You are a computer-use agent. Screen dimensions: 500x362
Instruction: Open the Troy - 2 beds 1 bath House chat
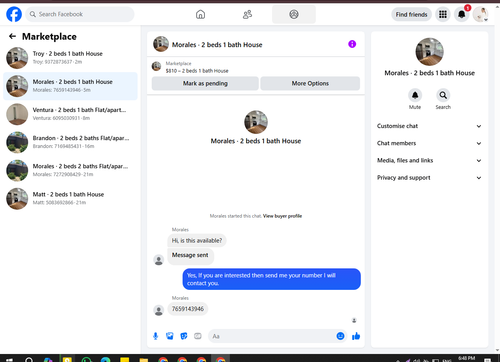coord(70,58)
